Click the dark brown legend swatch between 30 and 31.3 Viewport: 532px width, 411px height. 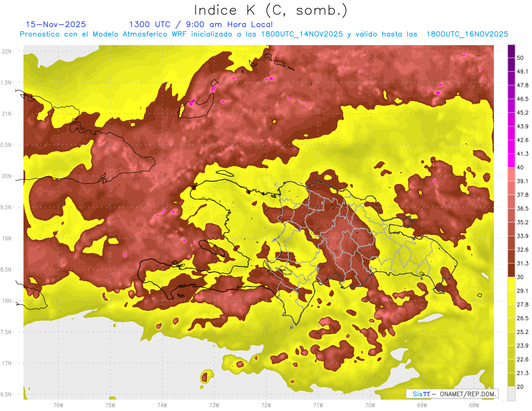pyautogui.click(x=511, y=270)
